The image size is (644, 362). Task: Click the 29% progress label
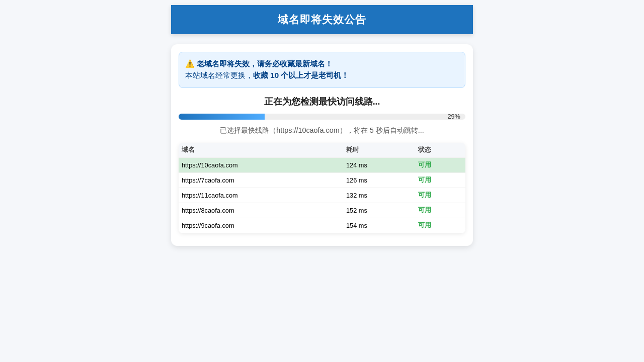[454, 117]
